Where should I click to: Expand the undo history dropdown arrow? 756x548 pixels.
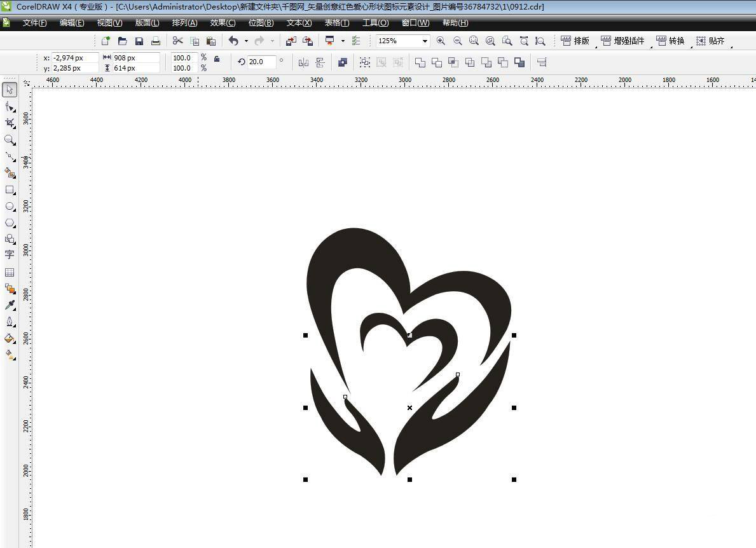click(246, 41)
